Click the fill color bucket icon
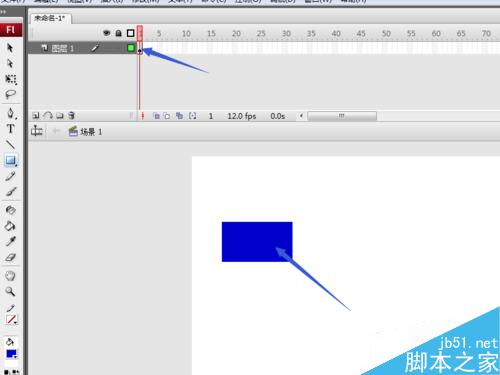This screenshot has width=500, height=375. pos(10,342)
